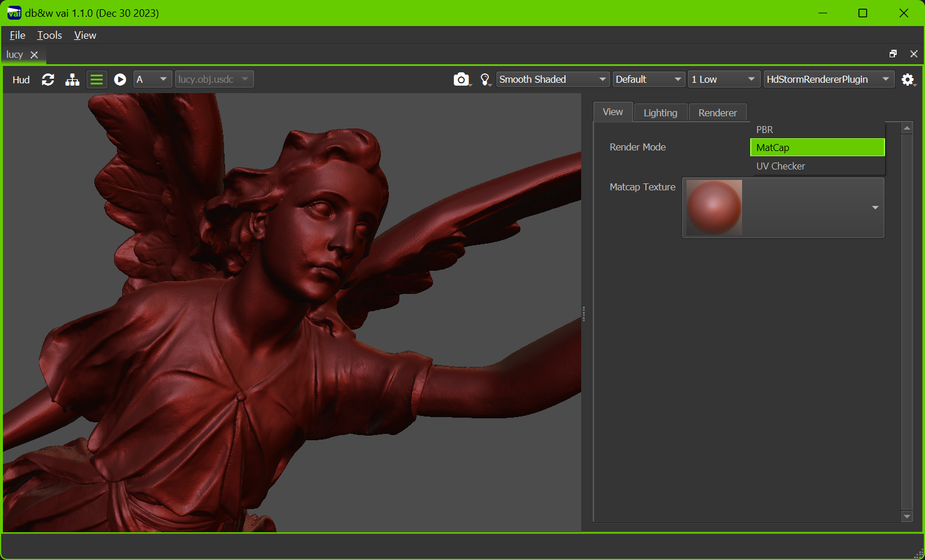Screen dimensions: 925x560
Task: Click the Render Mode label
Action: (637, 147)
